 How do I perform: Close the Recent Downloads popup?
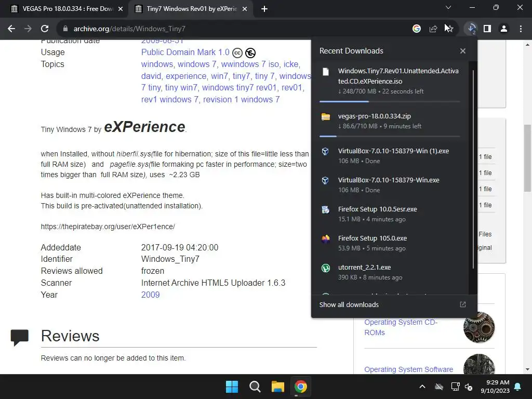coord(463,51)
